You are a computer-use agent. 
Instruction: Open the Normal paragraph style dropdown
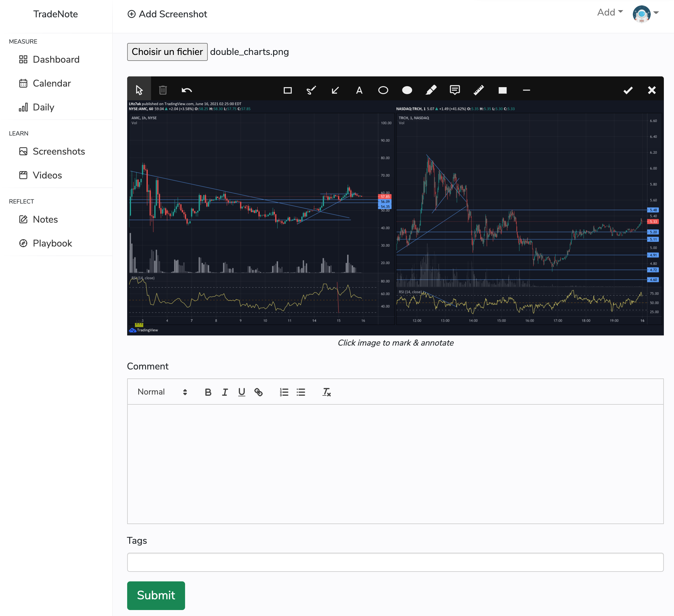[161, 392]
